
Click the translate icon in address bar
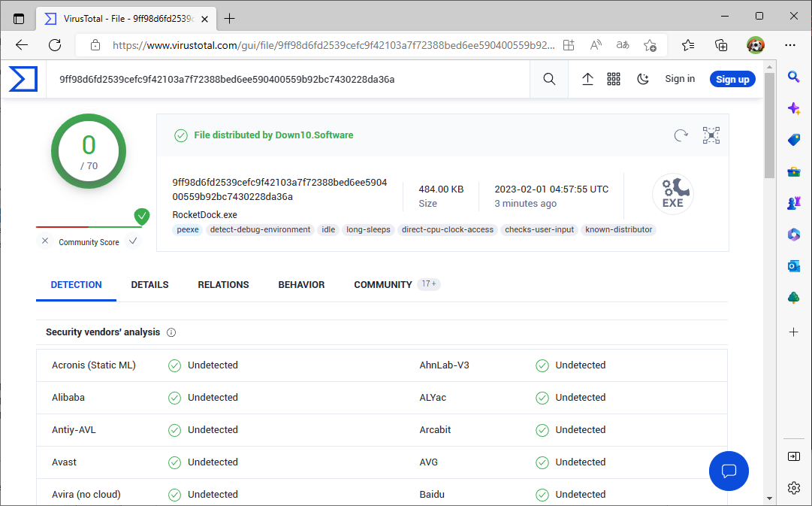(623, 45)
